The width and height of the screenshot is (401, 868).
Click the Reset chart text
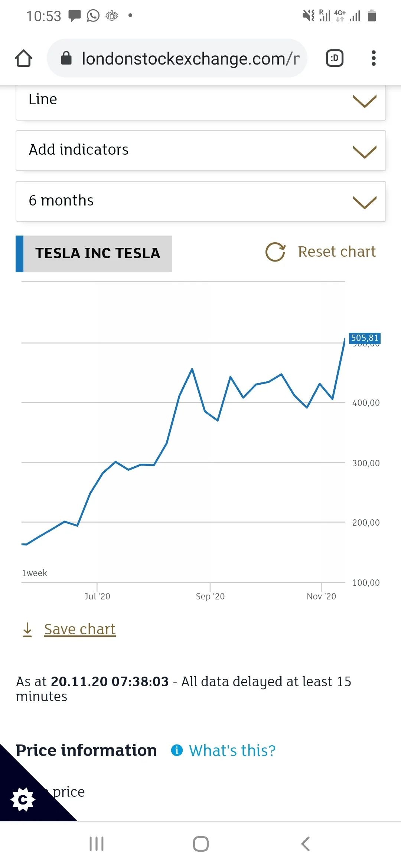click(337, 252)
